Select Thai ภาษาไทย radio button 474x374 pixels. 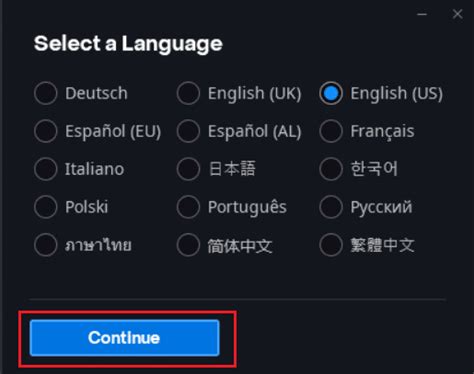pos(46,245)
